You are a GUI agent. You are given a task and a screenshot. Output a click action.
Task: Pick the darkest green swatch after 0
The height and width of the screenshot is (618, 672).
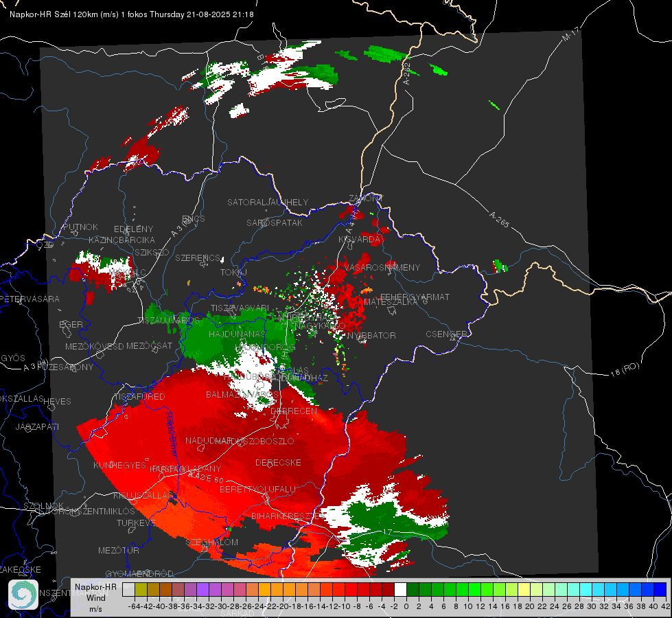(x=413, y=589)
